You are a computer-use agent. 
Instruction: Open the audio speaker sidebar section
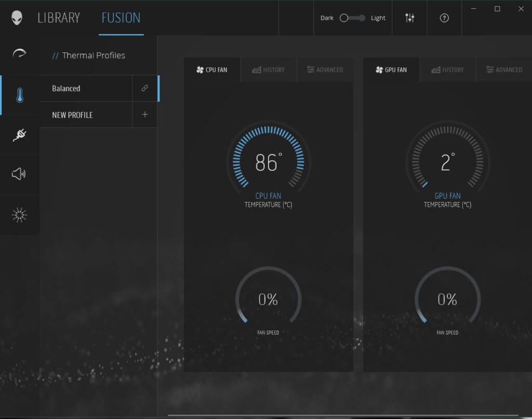(19, 174)
